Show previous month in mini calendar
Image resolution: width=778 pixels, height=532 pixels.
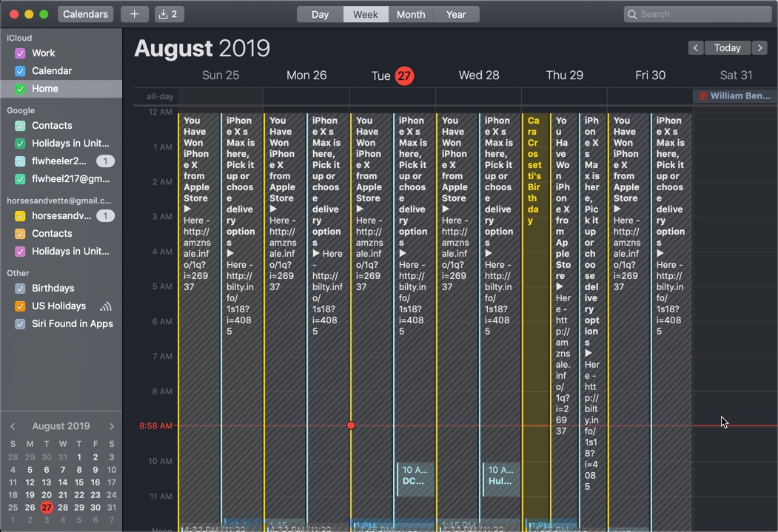[x=13, y=426]
